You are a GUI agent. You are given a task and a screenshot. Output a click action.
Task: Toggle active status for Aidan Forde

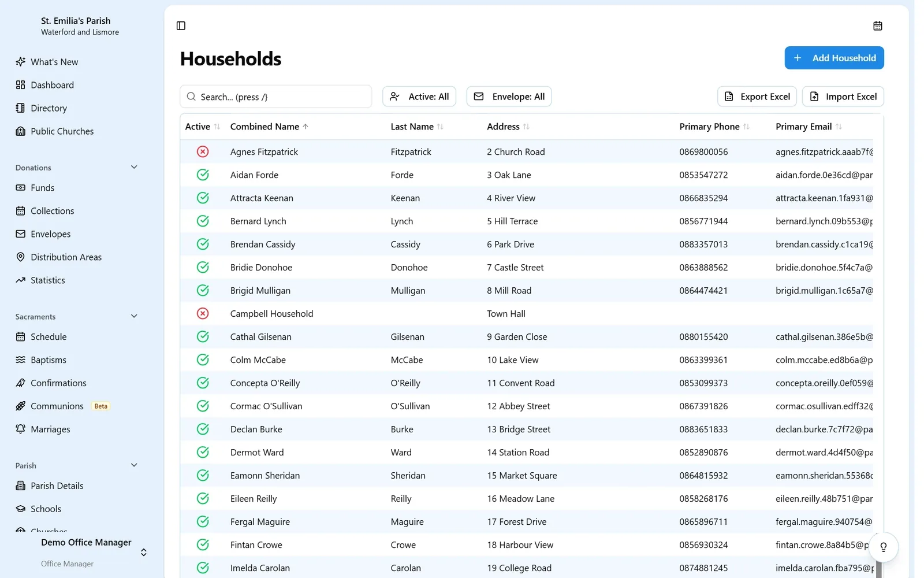point(203,175)
